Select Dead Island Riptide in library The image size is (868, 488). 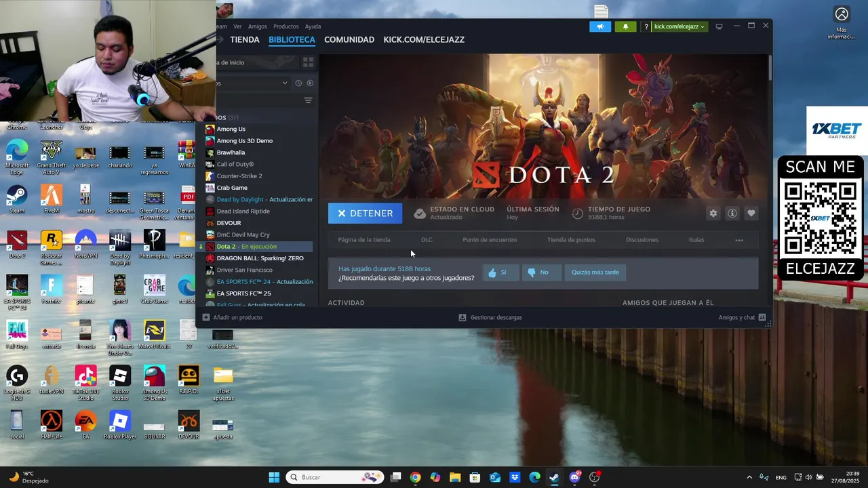[258, 211]
